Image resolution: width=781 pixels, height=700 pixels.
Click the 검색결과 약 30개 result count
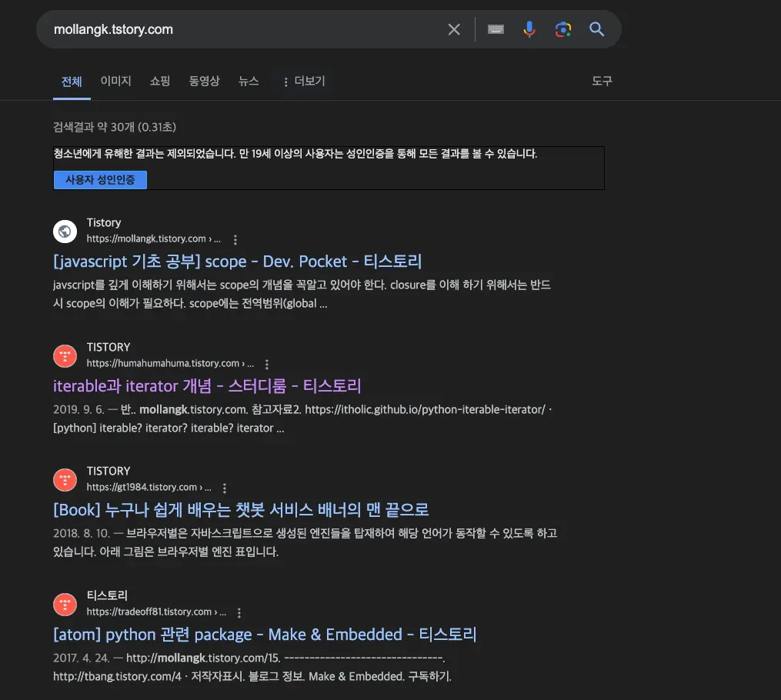[115, 127]
